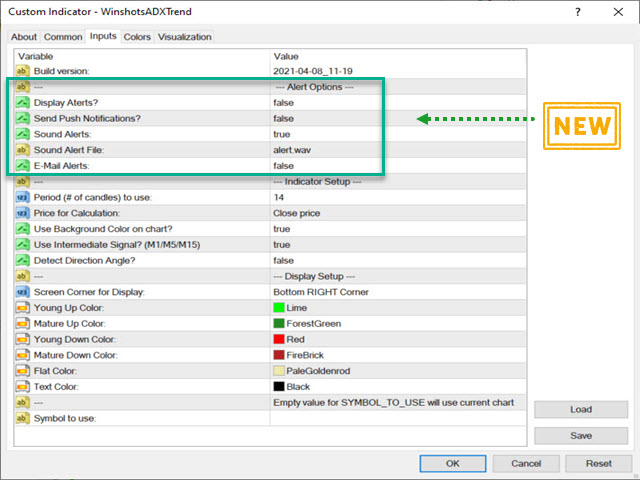Switch to the Visualization tab
This screenshot has width=640, height=480.
pos(185,37)
